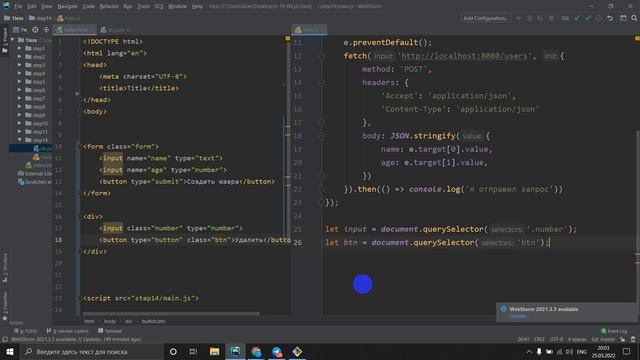
Task: Switch to the first HTML editor tab
Action: pyautogui.click(x=74, y=30)
